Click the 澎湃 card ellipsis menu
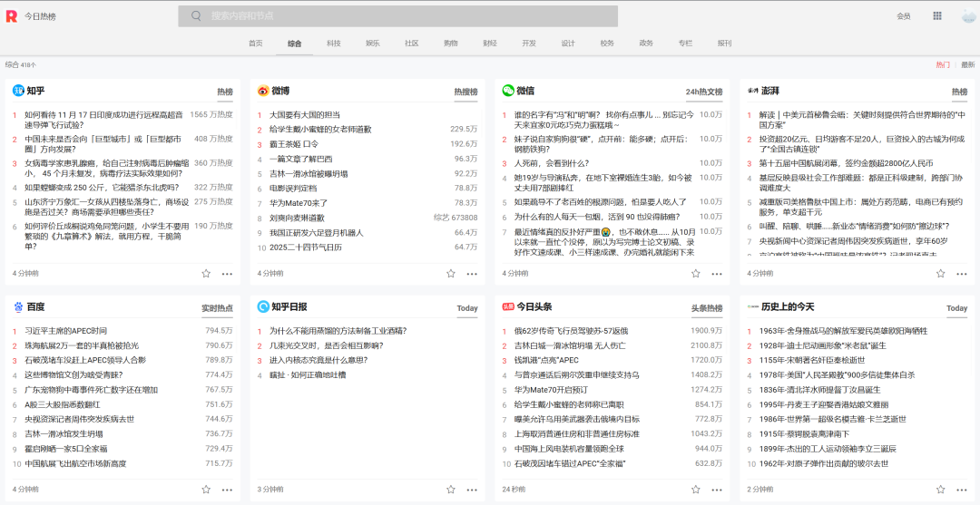This screenshot has width=980, height=505. (963, 273)
